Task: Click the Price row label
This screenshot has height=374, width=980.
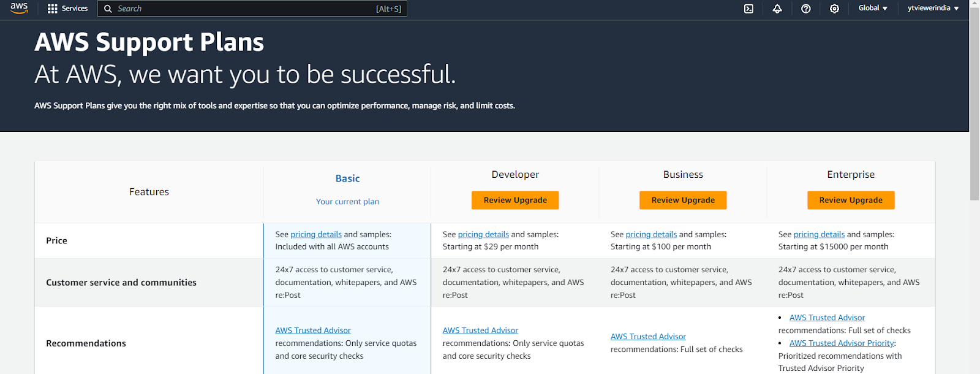Action: point(56,241)
